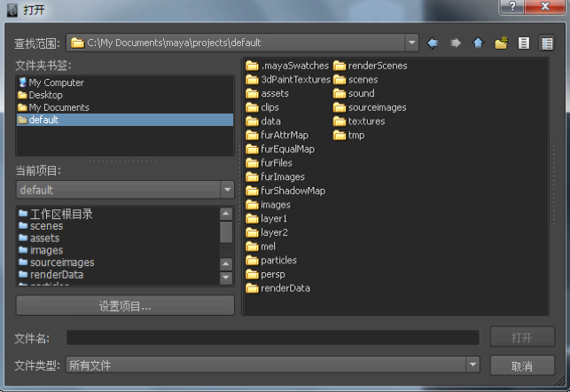Select the 3dPaintTextures folder
This screenshot has height=392, width=570.
288,80
